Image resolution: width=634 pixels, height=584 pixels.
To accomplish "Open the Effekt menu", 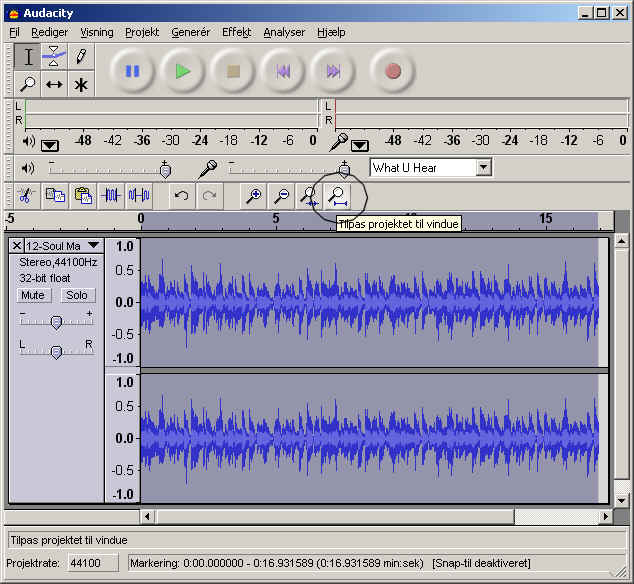I will point(236,32).
